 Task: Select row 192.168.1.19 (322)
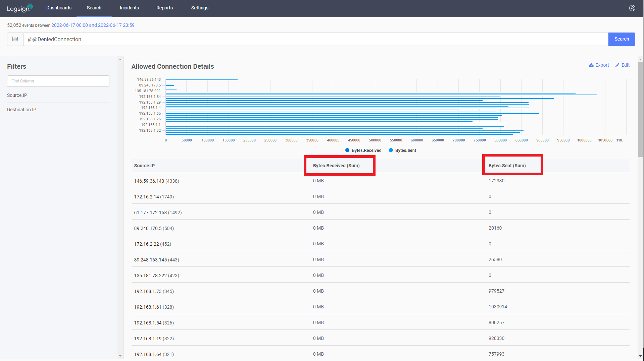[380, 338]
